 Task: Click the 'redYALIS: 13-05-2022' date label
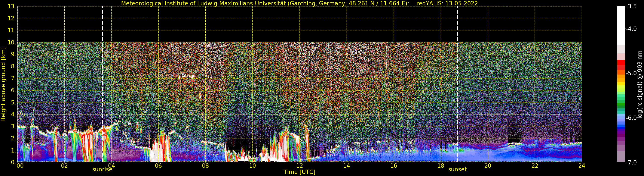click(447, 3)
